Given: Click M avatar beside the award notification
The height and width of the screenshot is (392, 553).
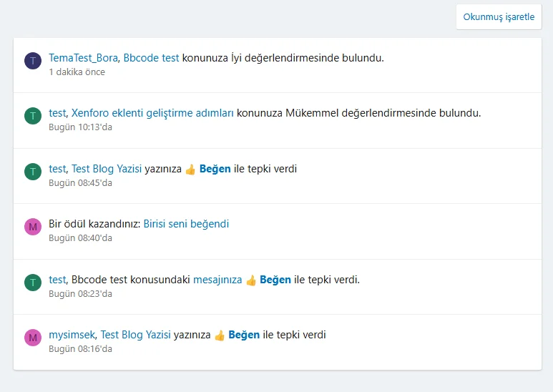Looking at the screenshot, I should [33, 227].
